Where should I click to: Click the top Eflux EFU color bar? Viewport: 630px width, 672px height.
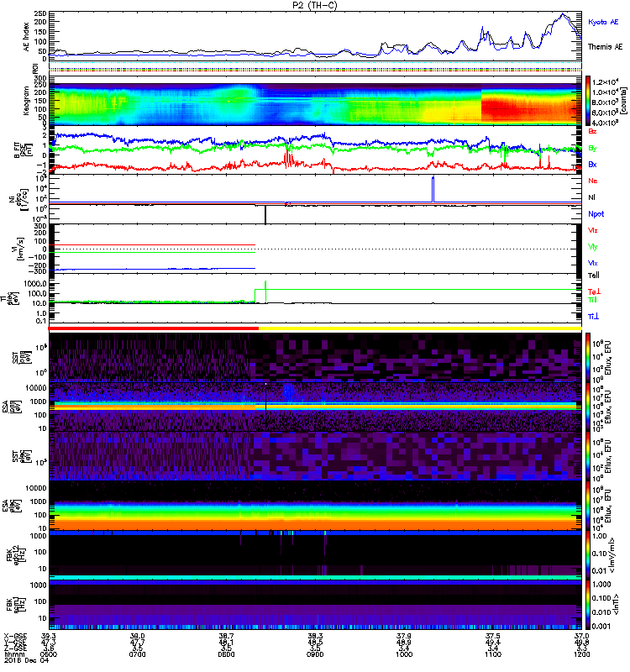[x=589, y=381]
